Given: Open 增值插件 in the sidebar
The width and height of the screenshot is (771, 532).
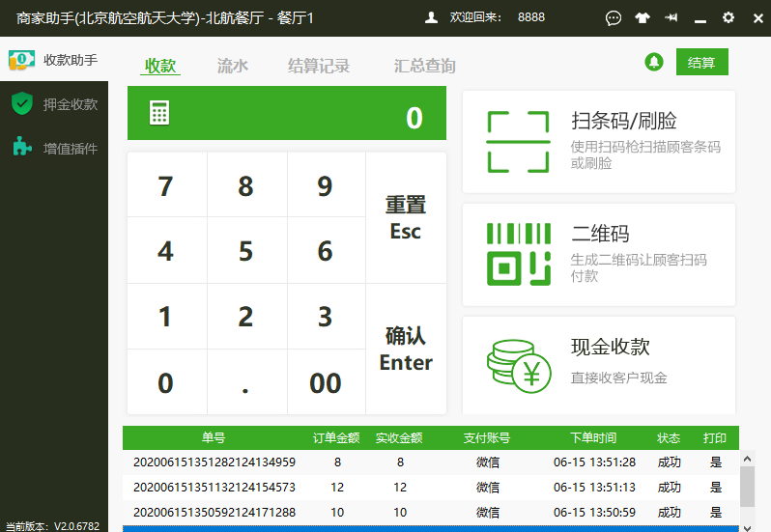Looking at the screenshot, I should (x=56, y=149).
